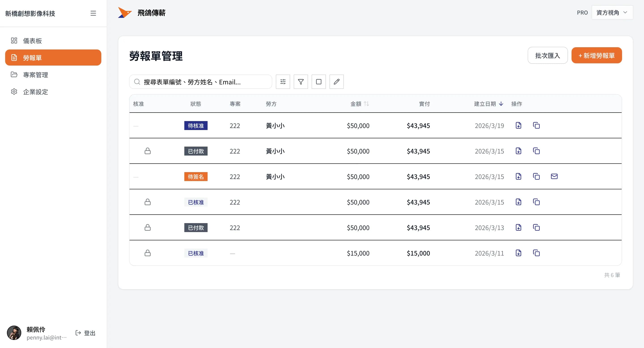This screenshot has height=348, width=644.
Task: Toggle the square multi-select mode button
Action: click(x=319, y=82)
